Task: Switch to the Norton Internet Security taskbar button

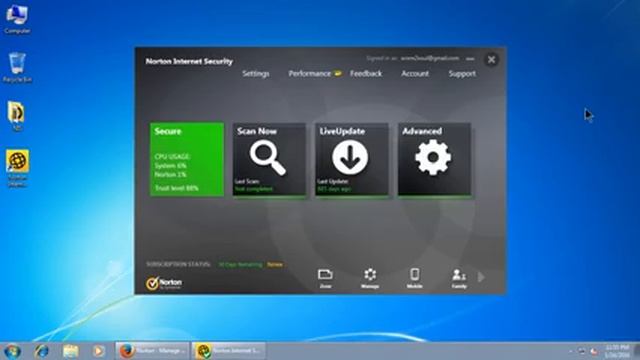Action: 229,351
